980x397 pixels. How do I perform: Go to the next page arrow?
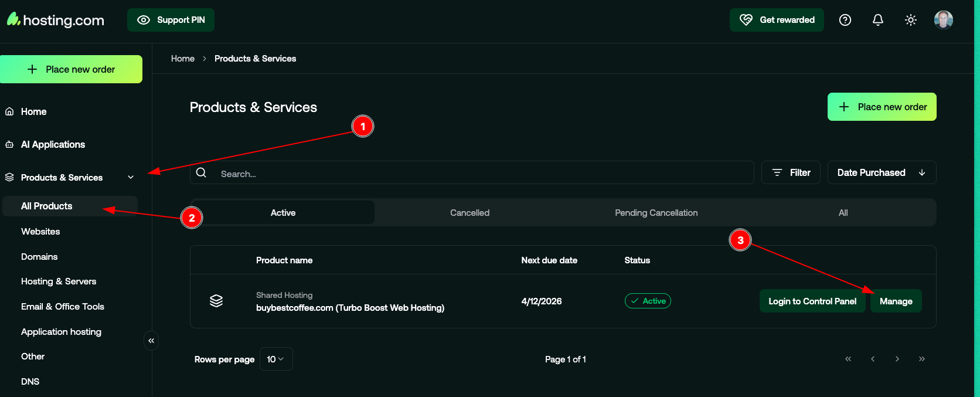897,359
